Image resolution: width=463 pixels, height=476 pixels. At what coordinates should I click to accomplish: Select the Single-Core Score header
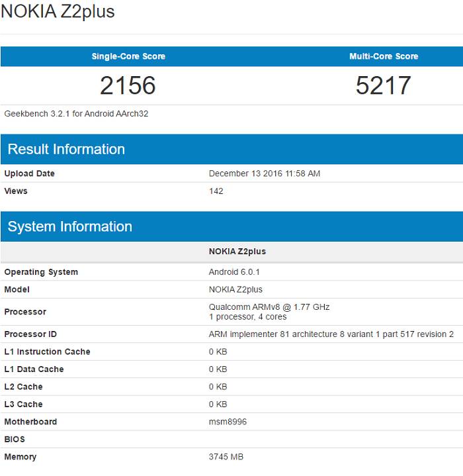(x=128, y=56)
